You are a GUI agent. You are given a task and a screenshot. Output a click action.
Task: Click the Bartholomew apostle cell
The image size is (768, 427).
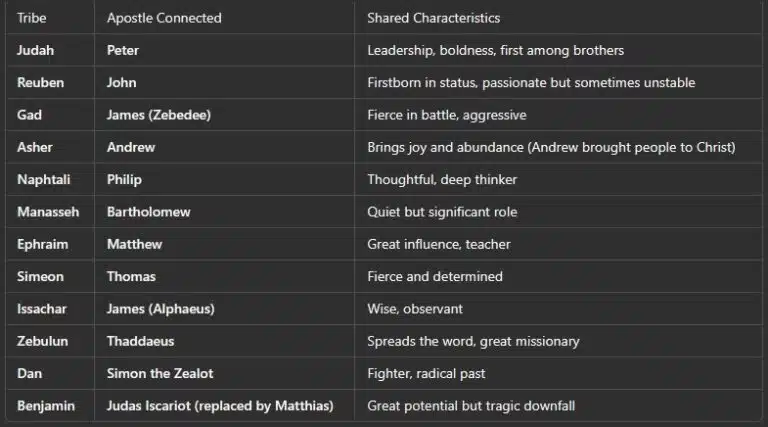[x=148, y=212]
